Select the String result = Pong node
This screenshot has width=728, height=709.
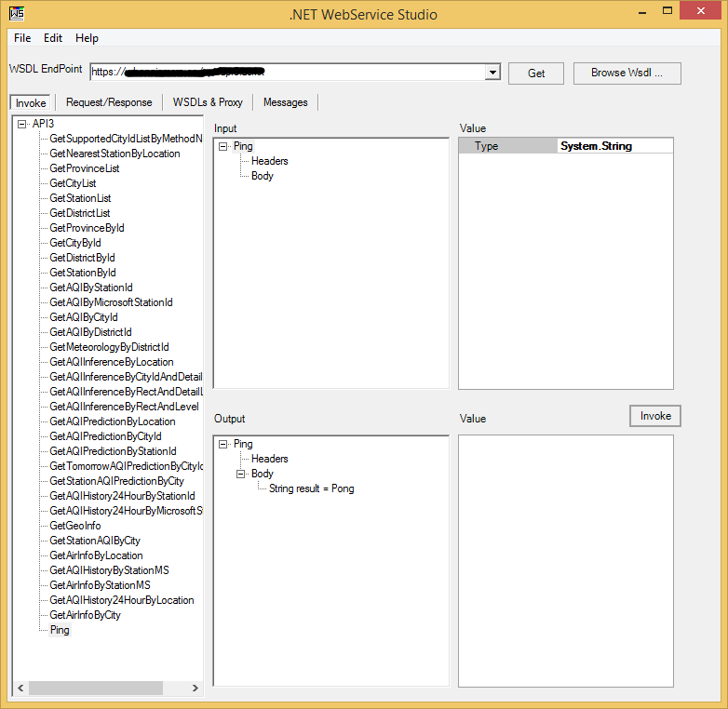pyautogui.click(x=311, y=488)
